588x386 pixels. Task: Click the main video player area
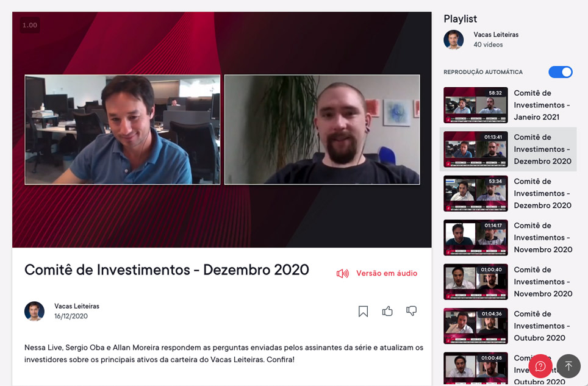pyautogui.click(x=221, y=129)
